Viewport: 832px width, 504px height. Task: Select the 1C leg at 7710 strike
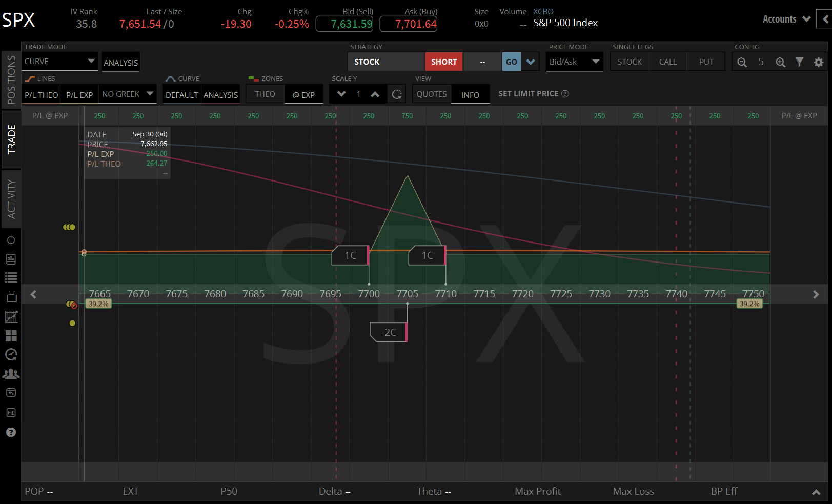tap(428, 255)
